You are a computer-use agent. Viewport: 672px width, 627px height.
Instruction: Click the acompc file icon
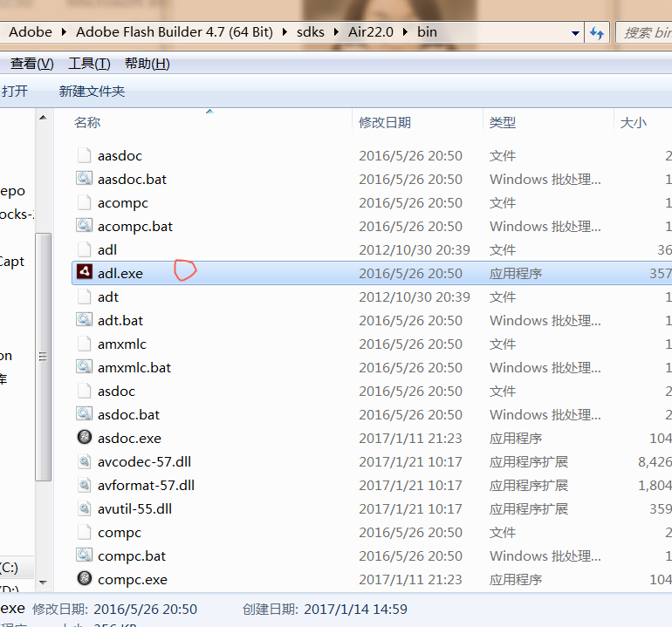[x=84, y=202]
